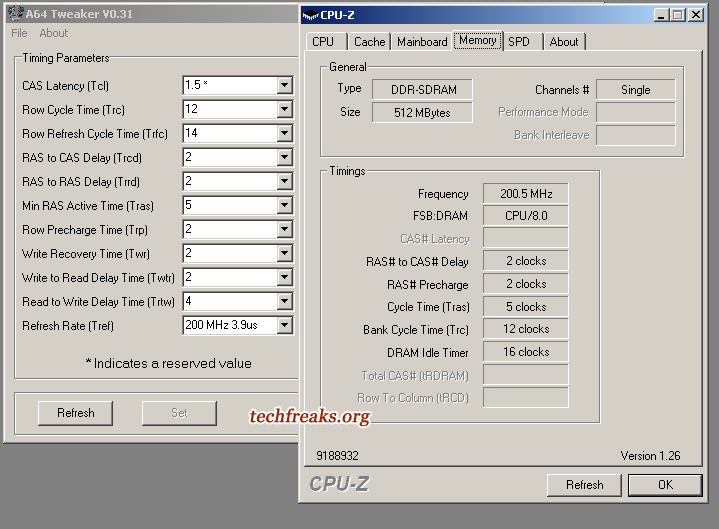Click the 5 clocks Cycle Time value
The image size is (719, 529).
point(526,307)
